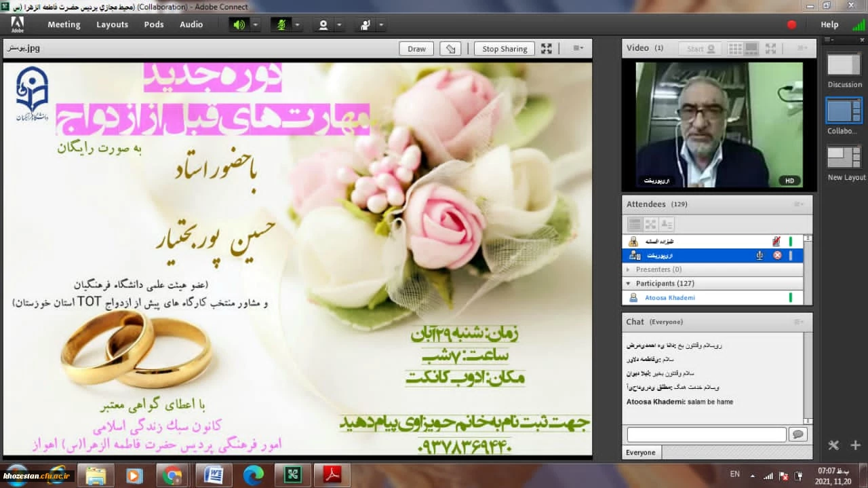Open Attendees breakout room view icon
The height and width of the screenshot is (488, 868).
(x=650, y=223)
